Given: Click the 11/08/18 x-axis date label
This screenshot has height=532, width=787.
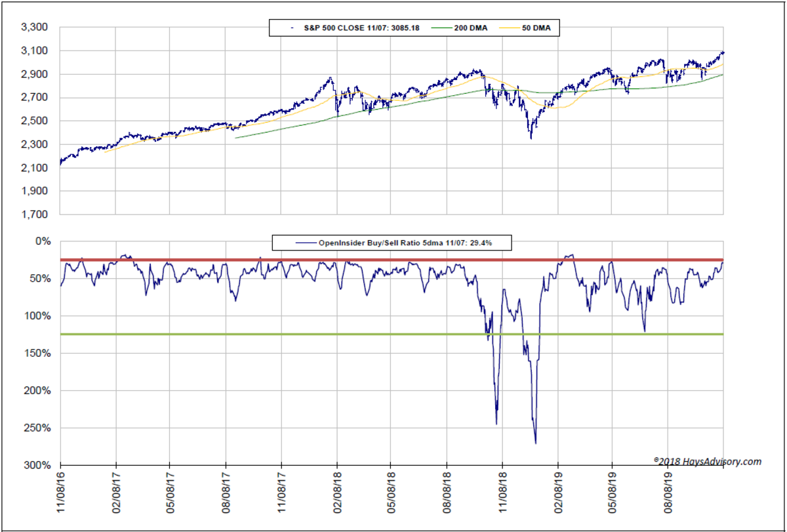Looking at the screenshot, I should (503, 491).
